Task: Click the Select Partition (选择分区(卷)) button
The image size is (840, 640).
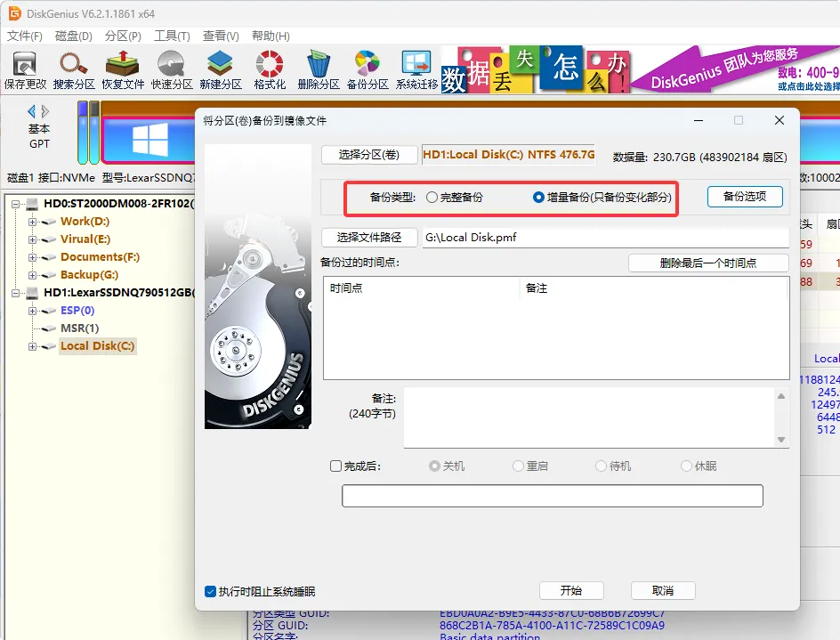Action: [368, 155]
